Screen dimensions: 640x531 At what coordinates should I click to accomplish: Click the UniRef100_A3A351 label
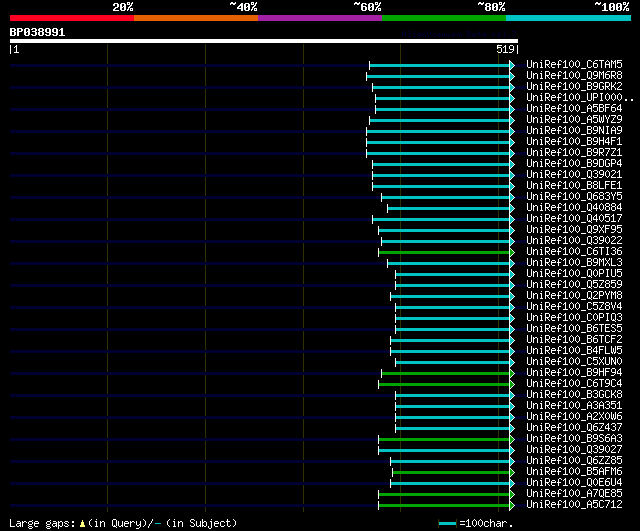[x=574, y=406]
